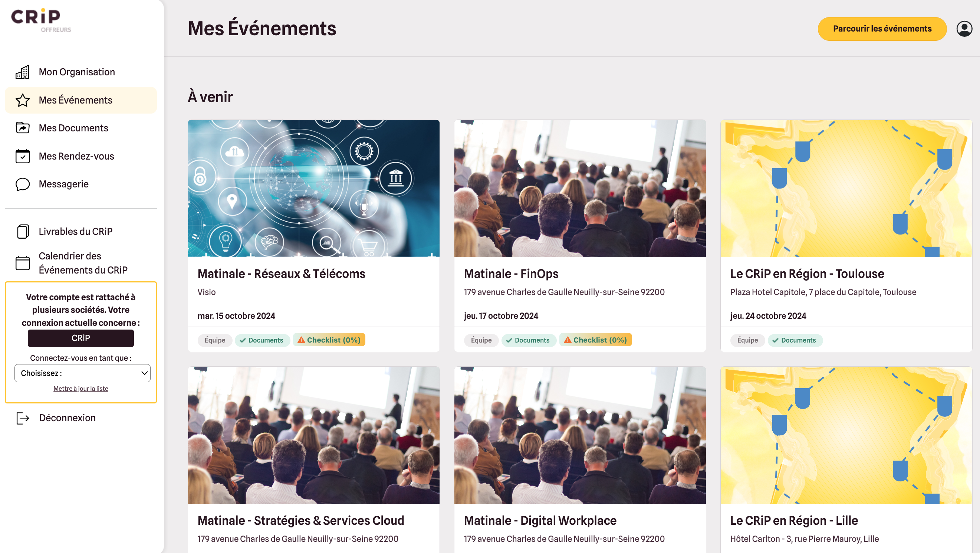This screenshot has width=980, height=553.
Task: Click Équipe tag on Réseaux & Télécoms card
Action: pos(215,340)
